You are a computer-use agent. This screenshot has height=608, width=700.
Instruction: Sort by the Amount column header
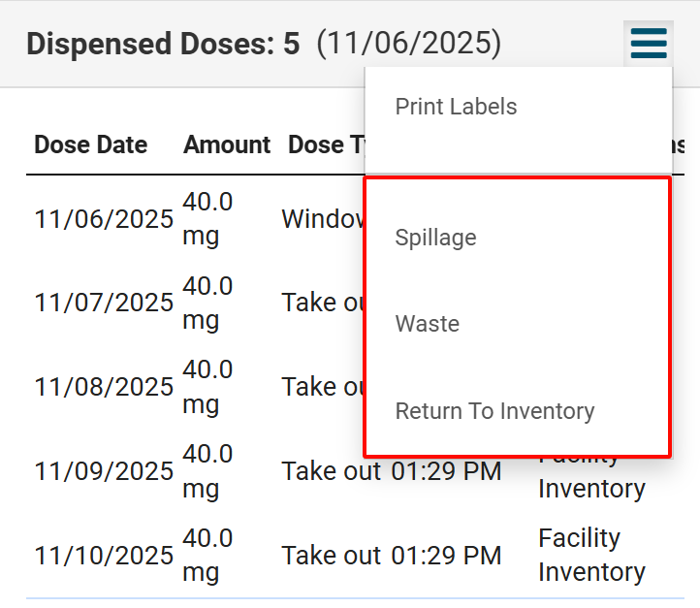point(227,145)
